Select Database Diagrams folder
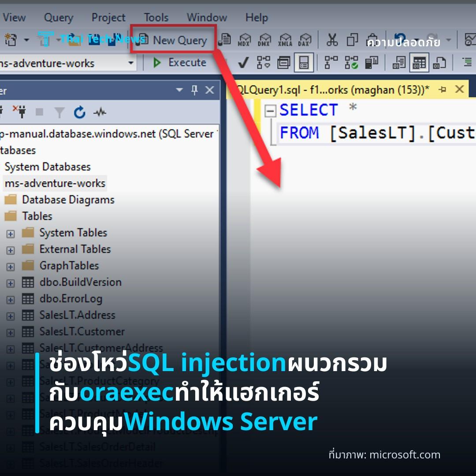Viewport: 476px width, 476px height. 68,200
